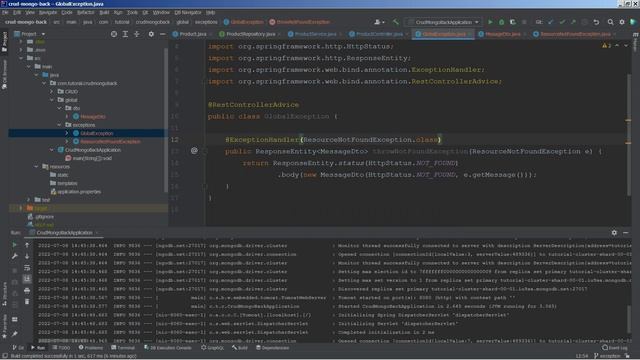Open Project panel options gear
This screenshot has height=360, width=640.
(x=151, y=34)
